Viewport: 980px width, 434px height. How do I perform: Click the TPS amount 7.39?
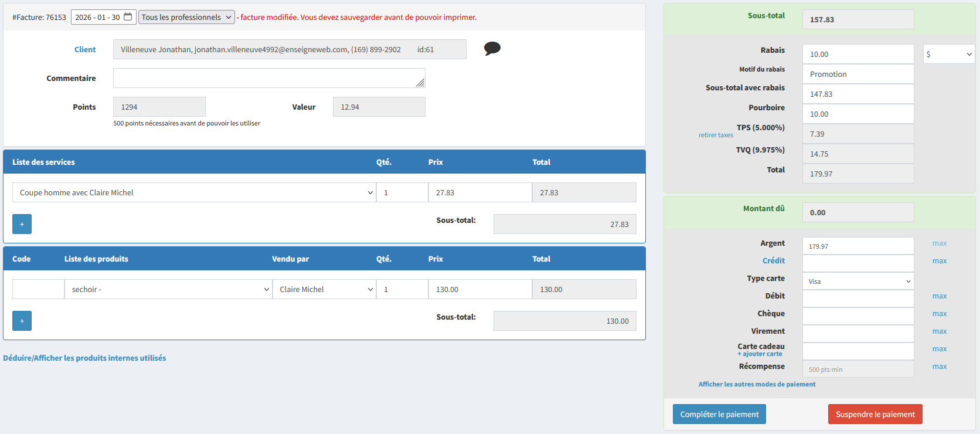click(x=858, y=134)
